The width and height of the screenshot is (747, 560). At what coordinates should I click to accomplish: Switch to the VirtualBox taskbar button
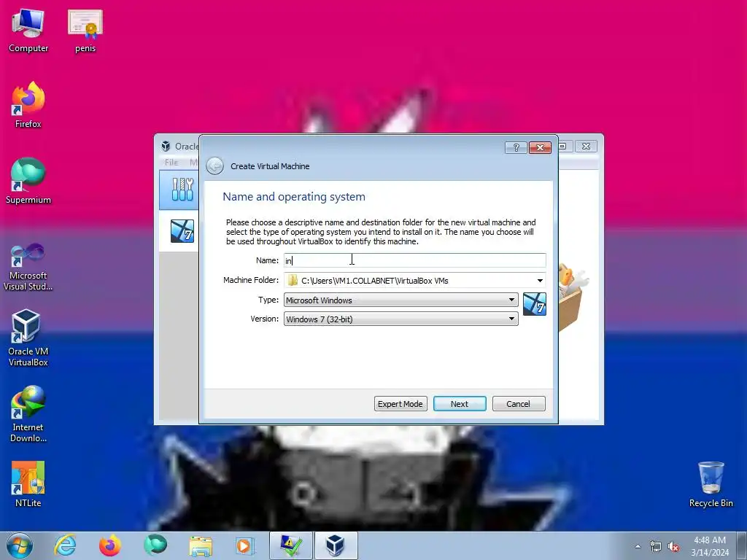click(336, 545)
